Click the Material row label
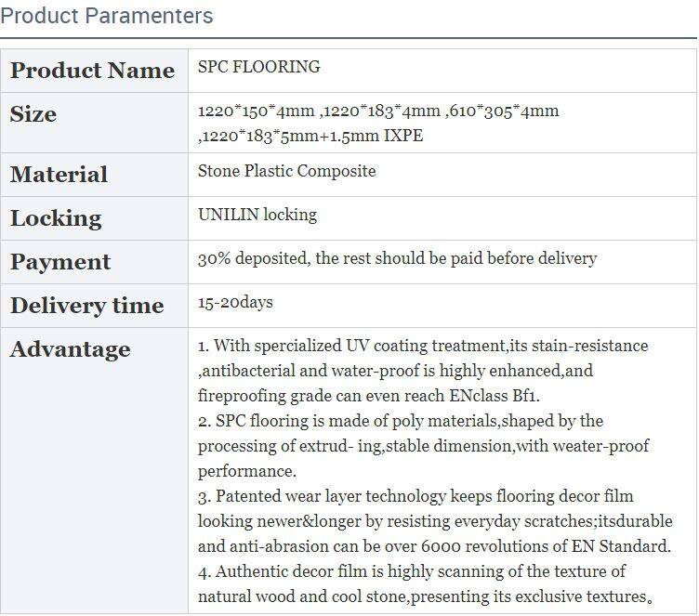 tap(59, 175)
